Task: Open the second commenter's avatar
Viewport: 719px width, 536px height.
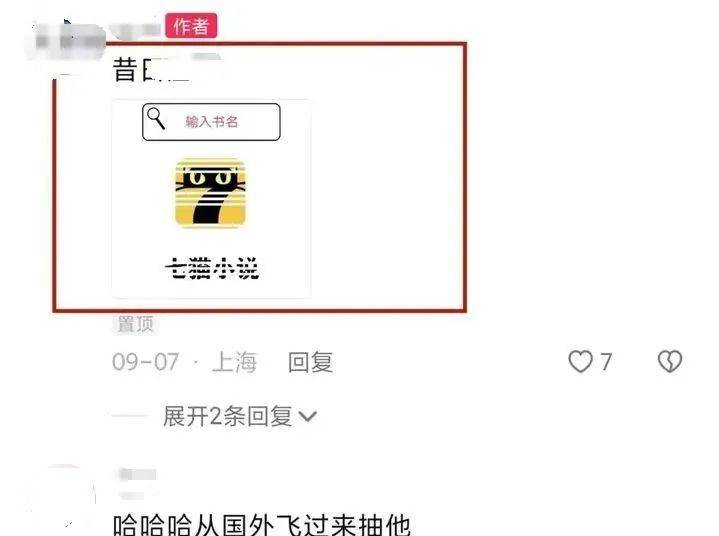Action: pyautogui.click(x=64, y=495)
